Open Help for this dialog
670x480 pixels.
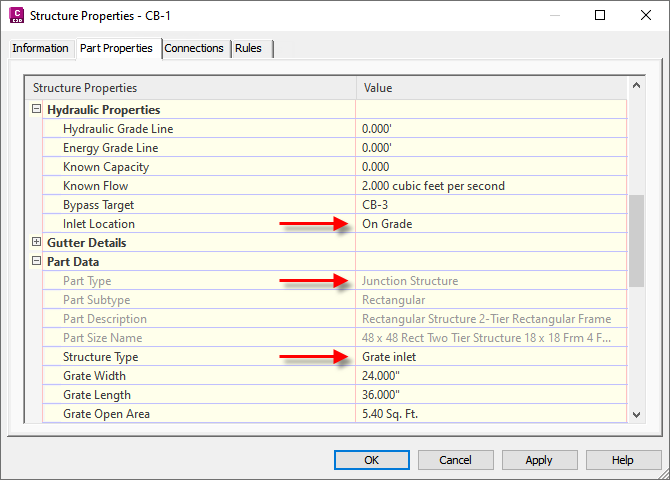pyautogui.click(x=623, y=460)
